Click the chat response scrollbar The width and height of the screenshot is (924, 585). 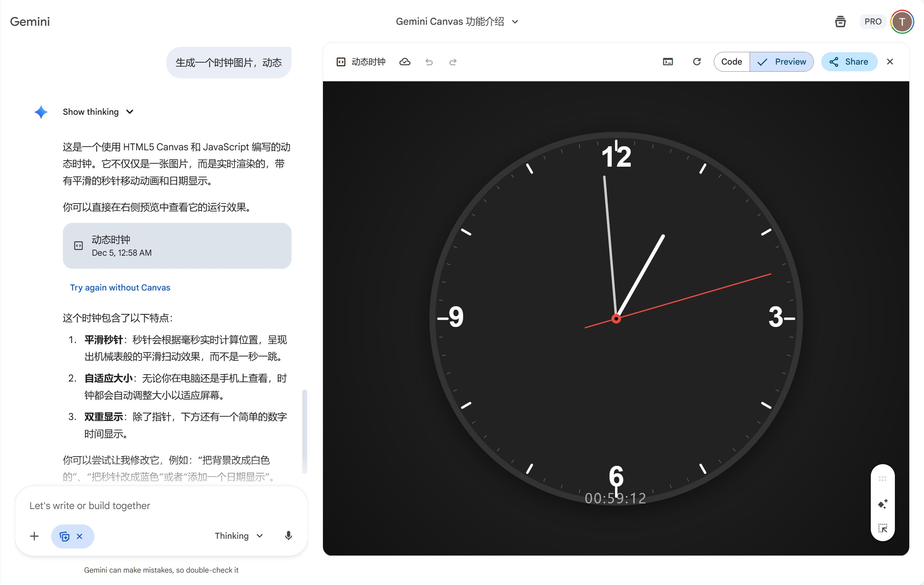305,431
